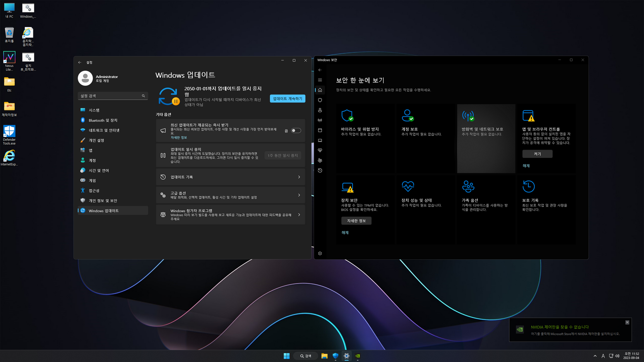Open firewall and network antenna icon in Security sidebar
This screenshot has height=362, width=644.
click(320, 120)
